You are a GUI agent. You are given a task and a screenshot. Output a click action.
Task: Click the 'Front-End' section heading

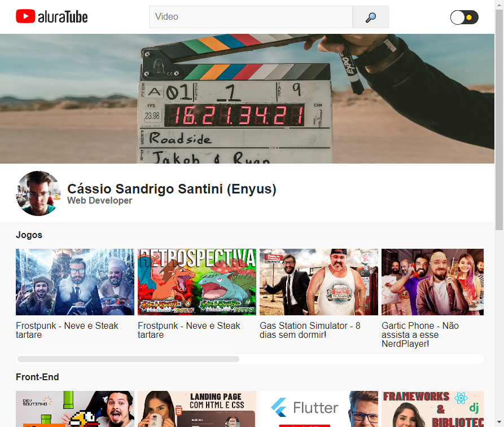click(37, 377)
